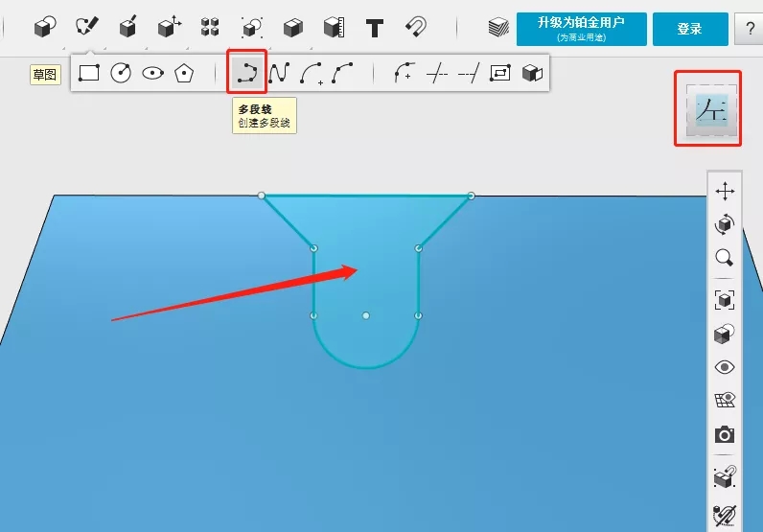Select the Sketch Rectangle tool
Screen dimensions: 763x532
[89, 73]
